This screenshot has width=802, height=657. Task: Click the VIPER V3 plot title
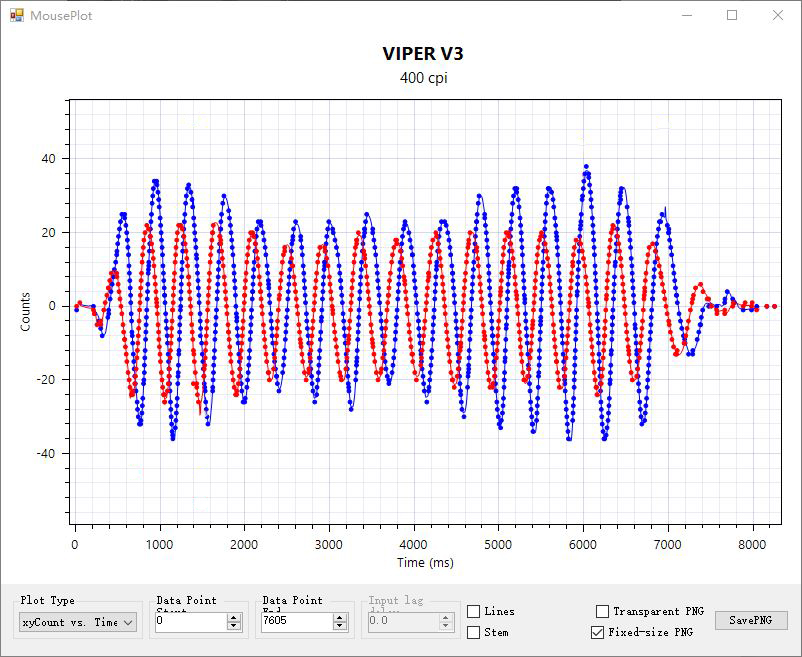(x=423, y=54)
